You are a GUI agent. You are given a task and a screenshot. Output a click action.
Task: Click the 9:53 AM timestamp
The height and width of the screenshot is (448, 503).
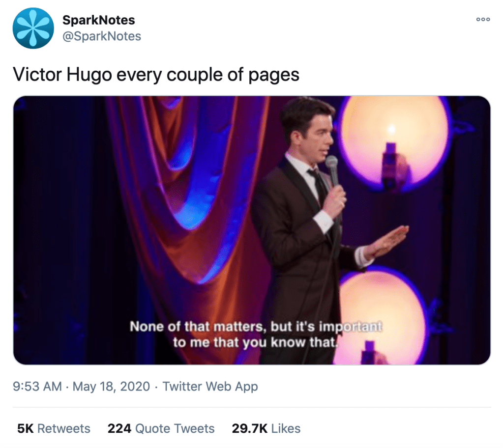click(x=37, y=387)
